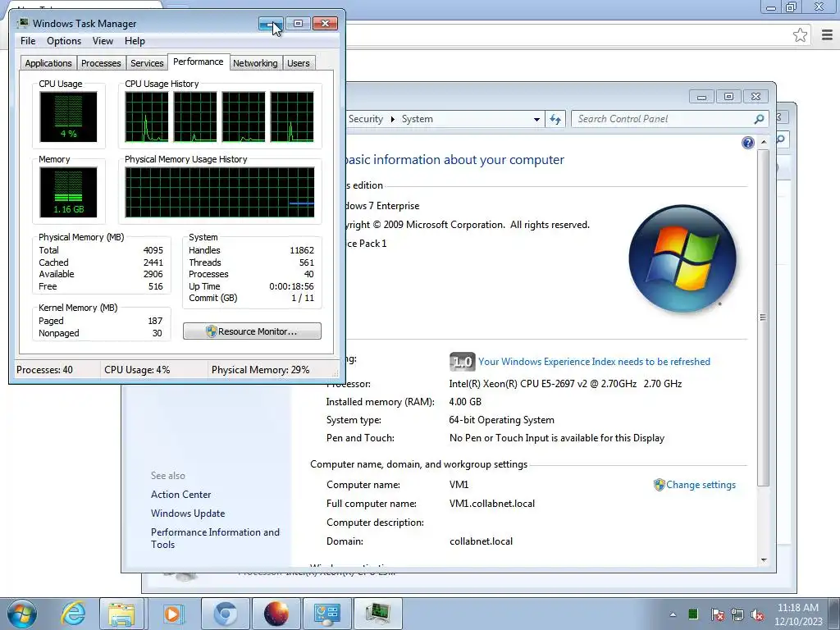Open Windows Media Player from the taskbar
The width and height of the screenshot is (840, 630).
click(x=172, y=614)
